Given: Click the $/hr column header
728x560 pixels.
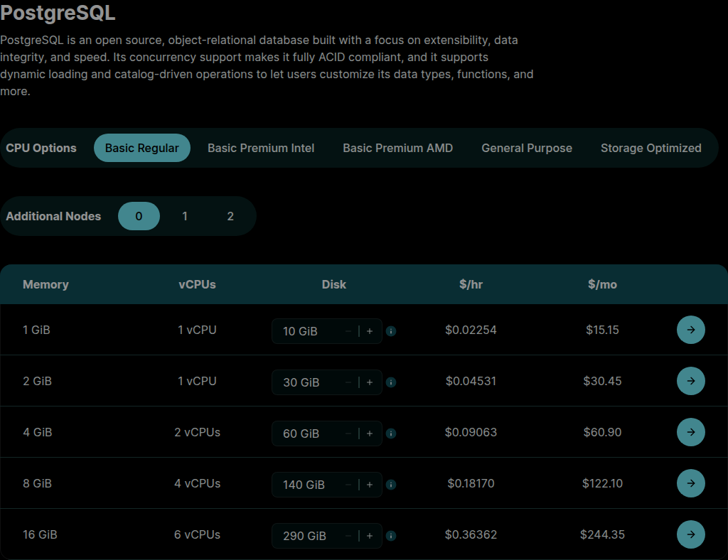Looking at the screenshot, I should click(471, 284).
